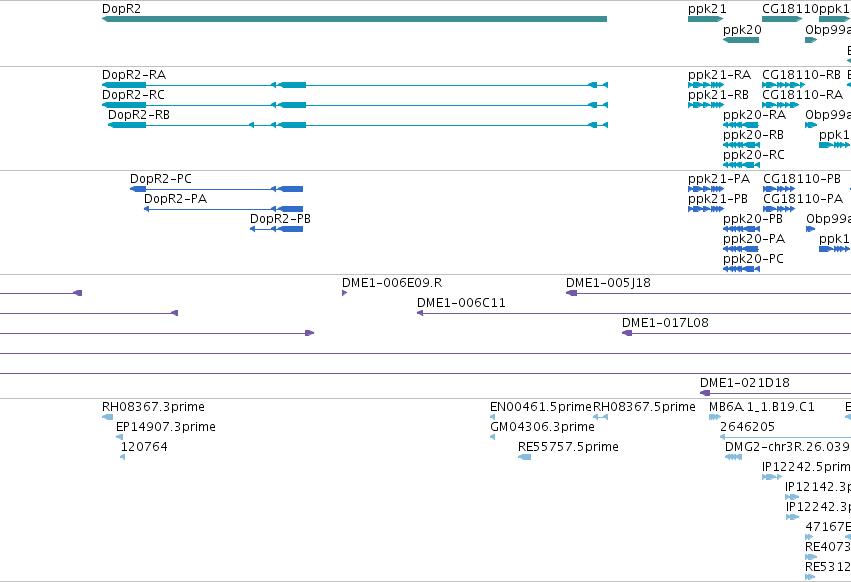Click the RH08367.5prime EST label

click(644, 407)
